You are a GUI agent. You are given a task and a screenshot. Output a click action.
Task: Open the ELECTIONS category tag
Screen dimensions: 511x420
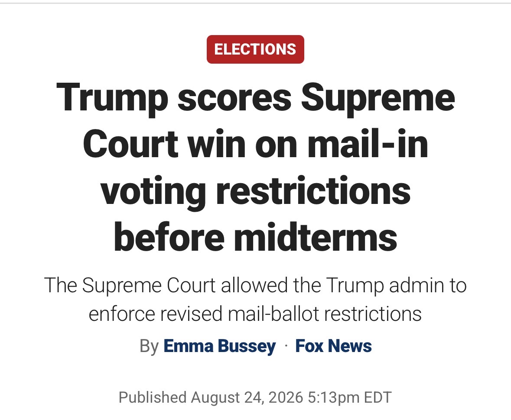pos(255,49)
